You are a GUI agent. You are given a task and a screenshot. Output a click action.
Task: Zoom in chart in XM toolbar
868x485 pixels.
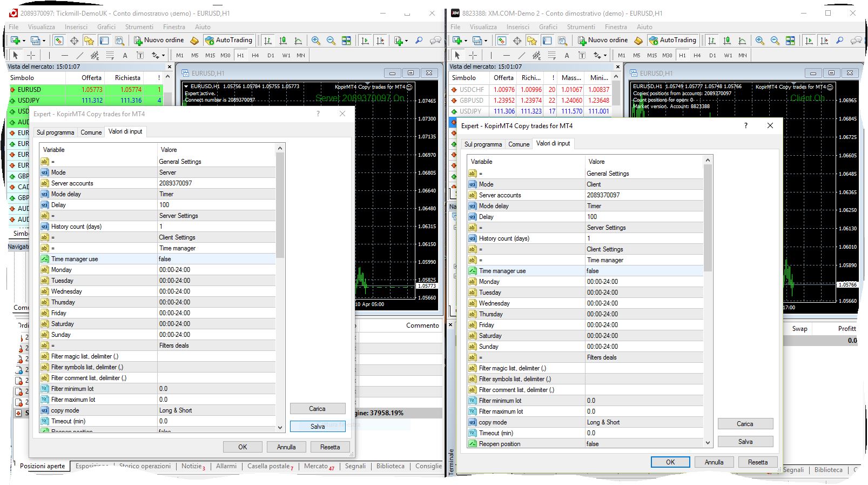click(760, 41)
